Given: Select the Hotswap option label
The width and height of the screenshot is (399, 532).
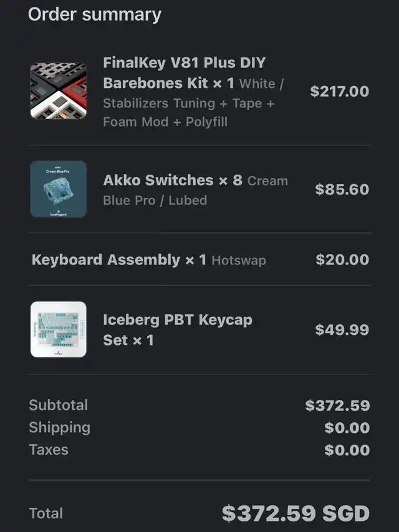Looking at the screenshot, I should coord(239,260).
